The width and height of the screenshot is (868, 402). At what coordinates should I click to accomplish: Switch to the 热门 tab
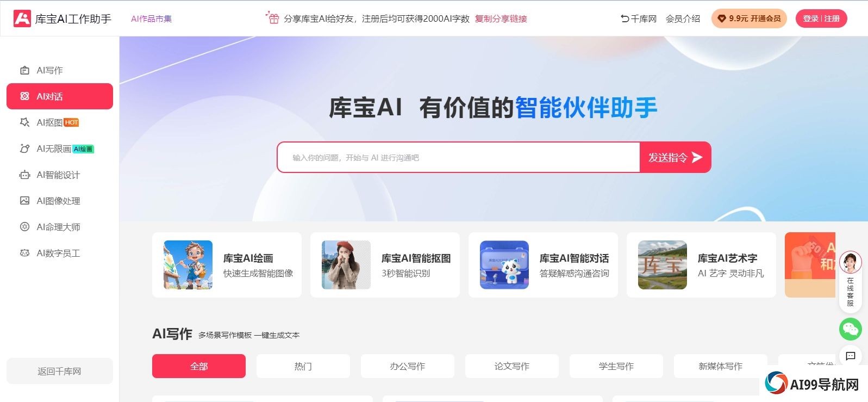pyautogui.click(x=303, y=366)
